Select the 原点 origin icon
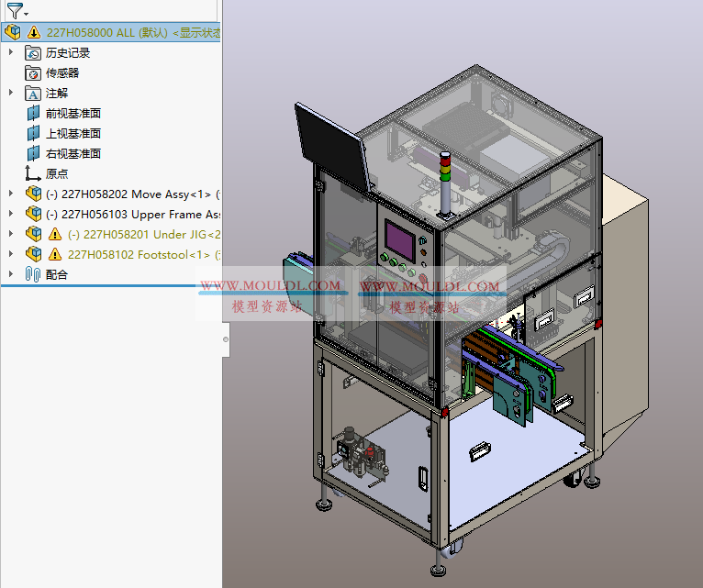This screenshot has height=588, width=703. click(33, 173)
